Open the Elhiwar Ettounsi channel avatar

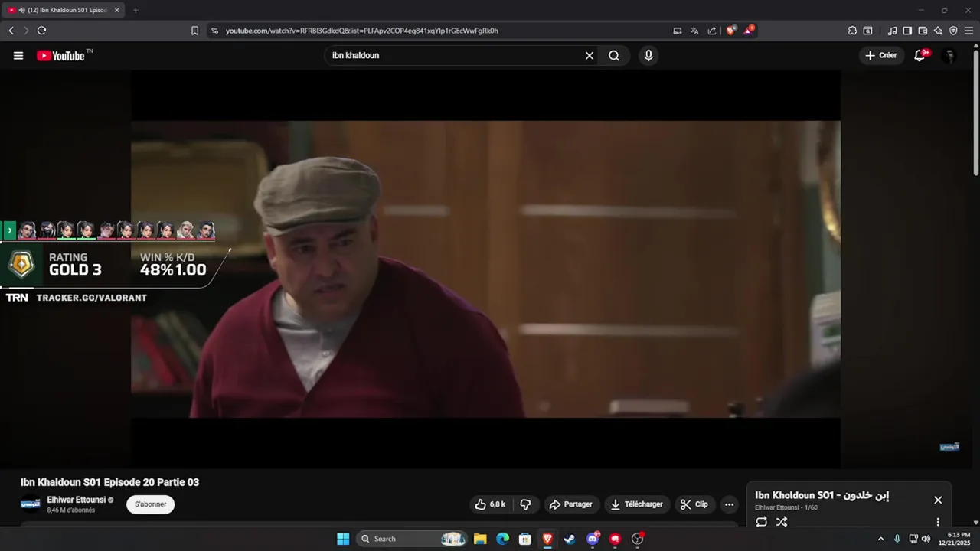(31, 504)
